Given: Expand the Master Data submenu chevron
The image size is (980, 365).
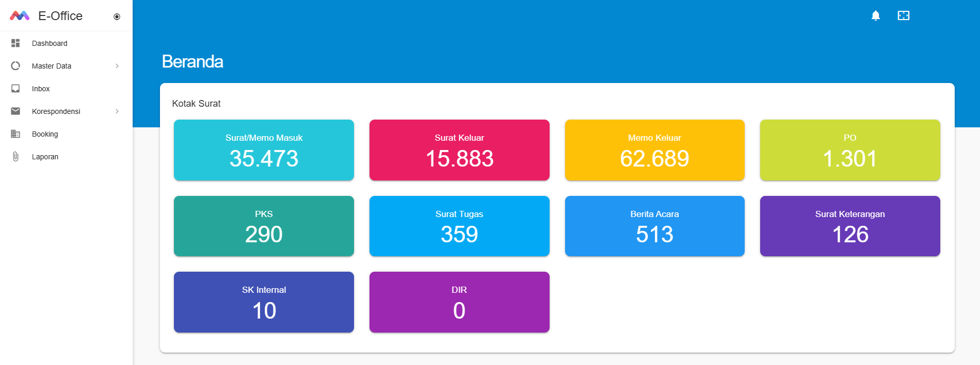Looking at the screenshot, I should click(117, 66).
